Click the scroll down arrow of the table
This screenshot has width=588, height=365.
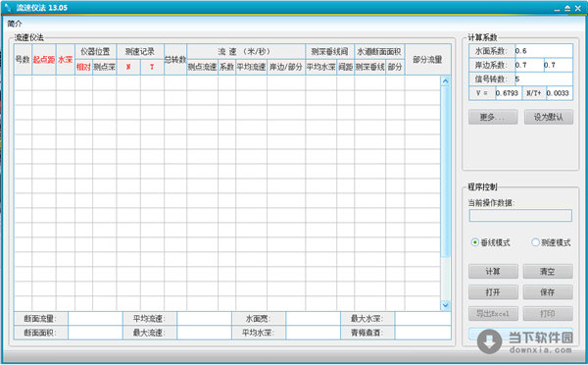coord(446,305)
